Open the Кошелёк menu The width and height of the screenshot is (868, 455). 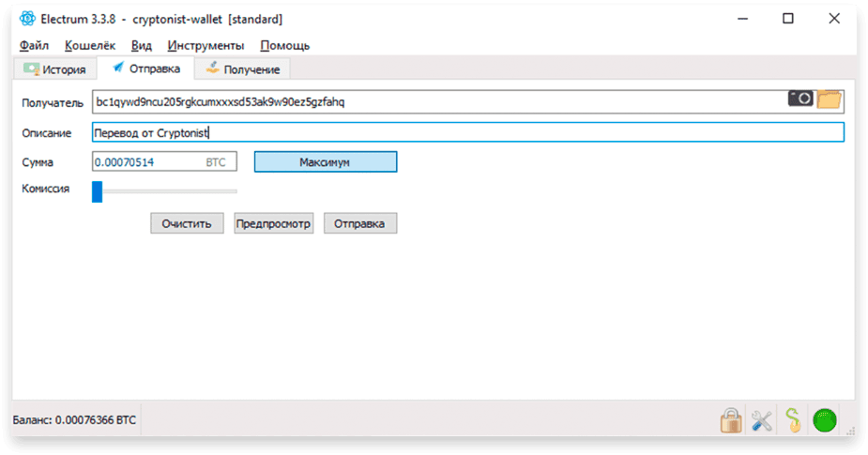pos(90,45)
